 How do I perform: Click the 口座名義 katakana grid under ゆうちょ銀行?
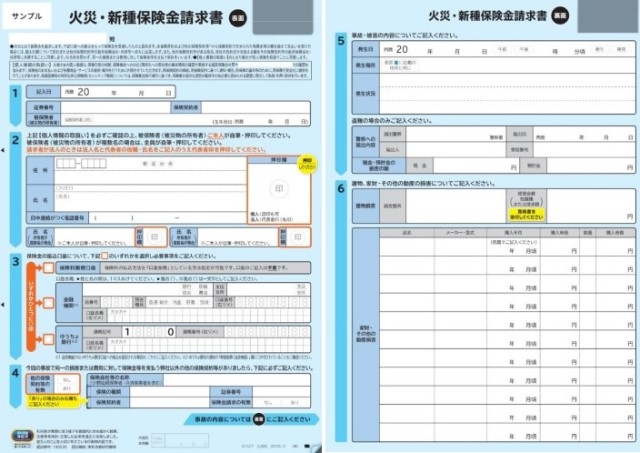tap(208, 345)
